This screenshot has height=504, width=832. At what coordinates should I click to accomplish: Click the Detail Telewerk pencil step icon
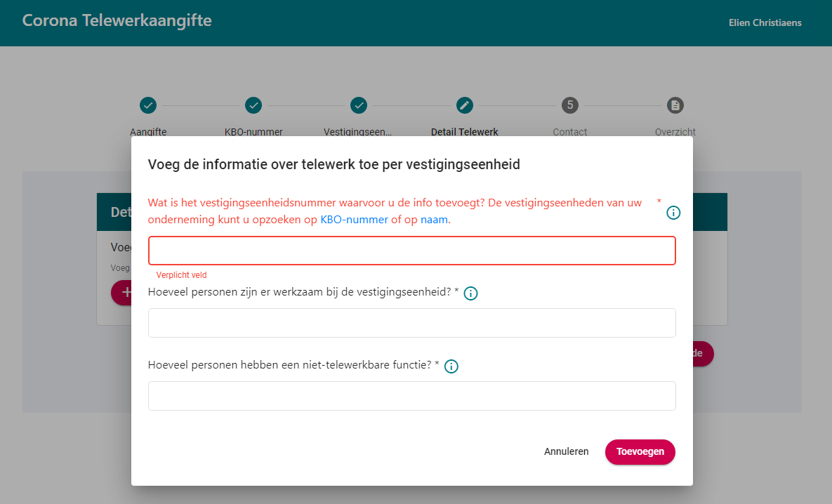click(x=464, y=105)
